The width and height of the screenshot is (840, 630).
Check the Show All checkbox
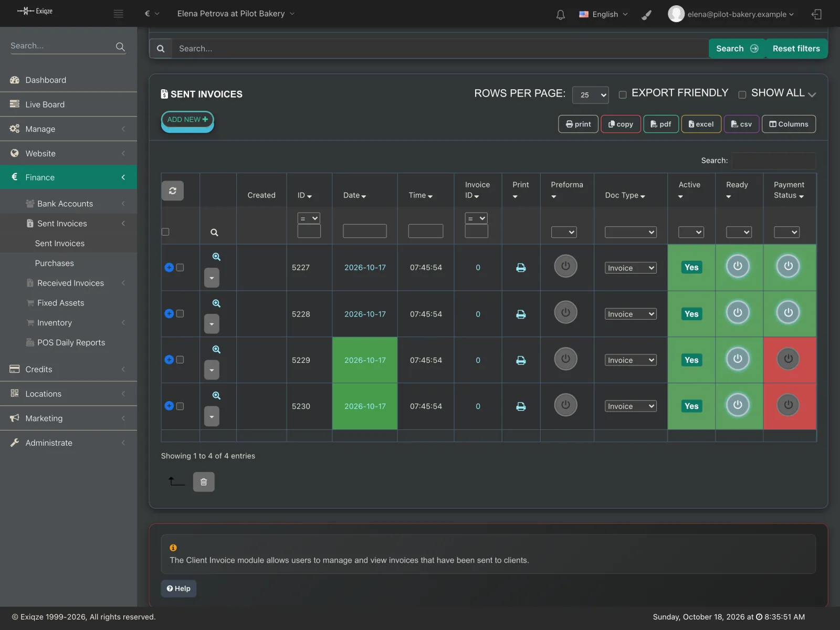pos(742,95)
